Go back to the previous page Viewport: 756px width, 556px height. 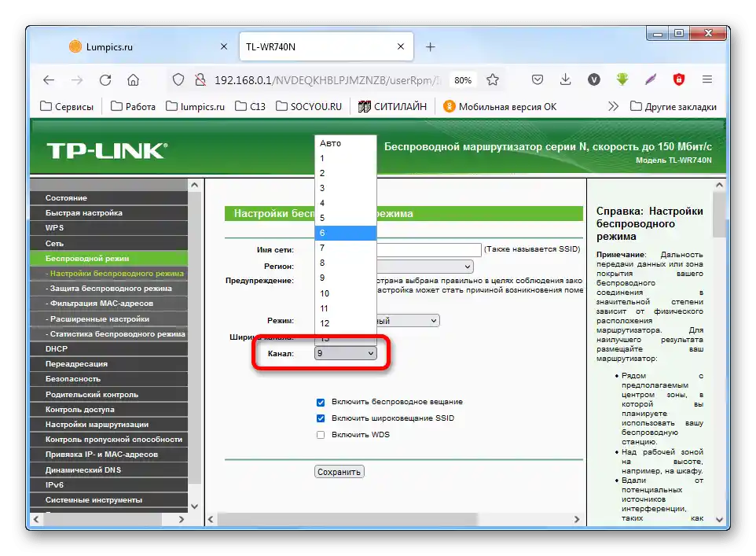49,80
